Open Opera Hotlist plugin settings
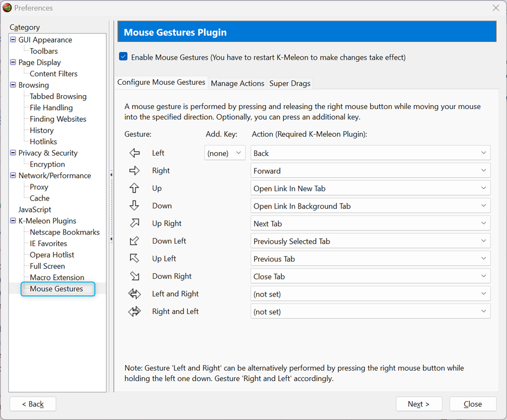This screenshot has height=420, width=507. [51, 255]
